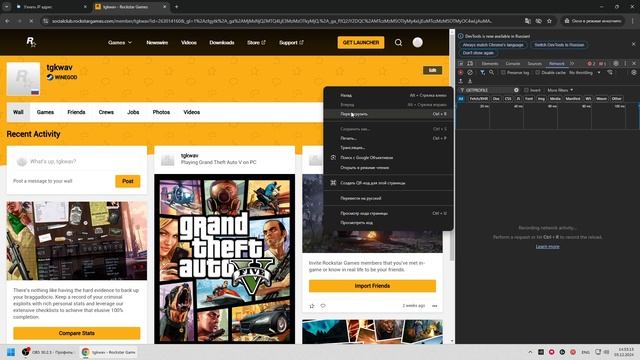Image resolution: width=640 pixels, height=360 pixels.
Task: Select Просмотреть код in the context menu
Action: (388, 222)
